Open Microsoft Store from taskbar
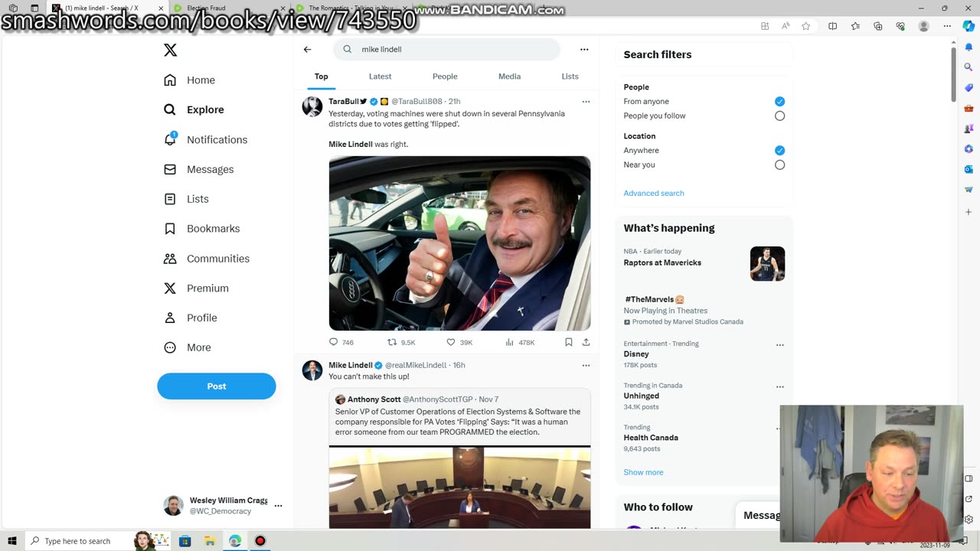 click(185, 541)
